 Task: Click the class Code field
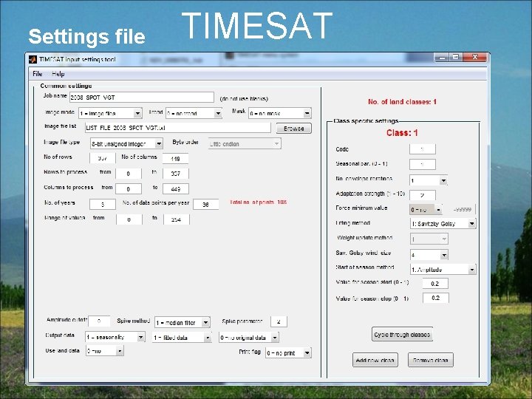423,149
